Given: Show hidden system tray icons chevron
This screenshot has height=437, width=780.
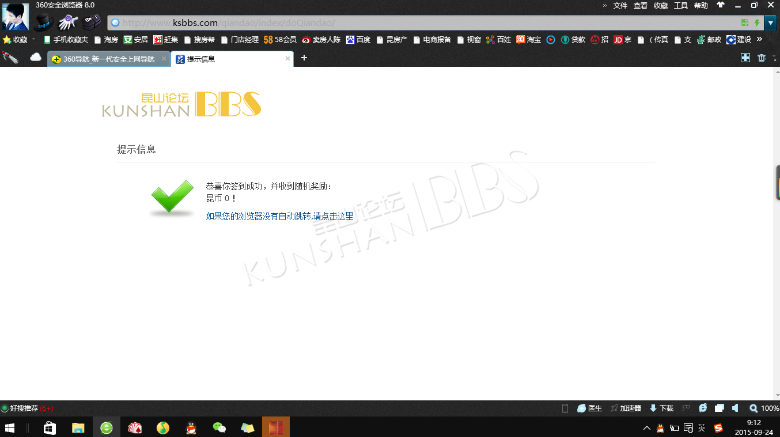Looking at the screenshot, I should tap(647, 428).
